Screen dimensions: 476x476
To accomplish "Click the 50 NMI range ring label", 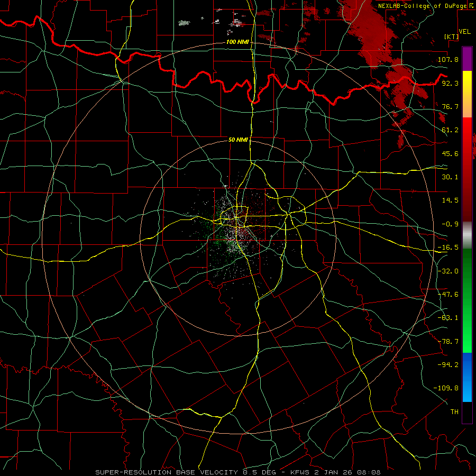I will click(238, 140).
